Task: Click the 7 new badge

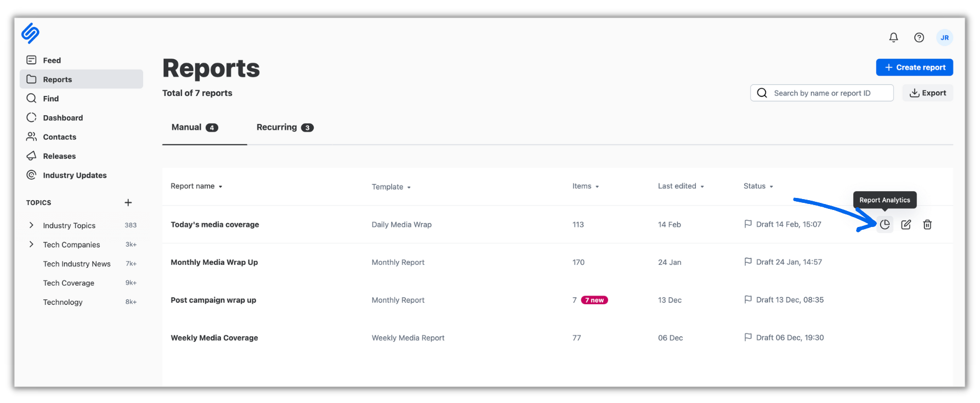Action: point(594,300)
